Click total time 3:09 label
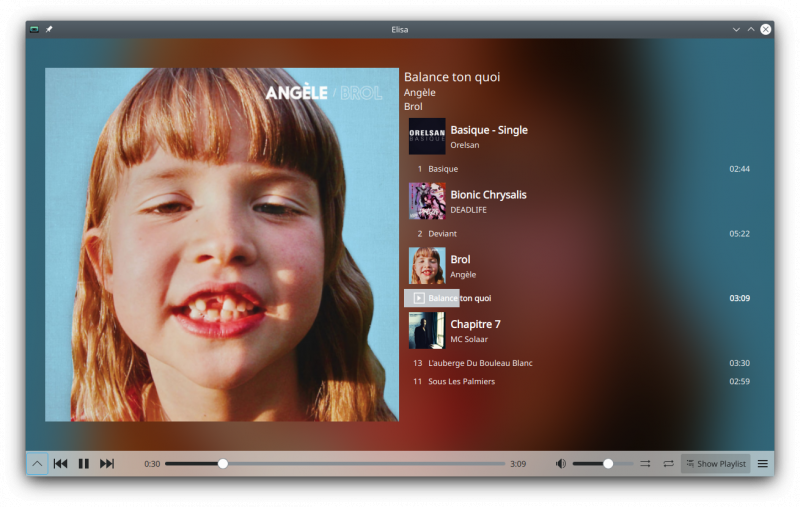Screen dimensions: 800x507 click(518, 464)
